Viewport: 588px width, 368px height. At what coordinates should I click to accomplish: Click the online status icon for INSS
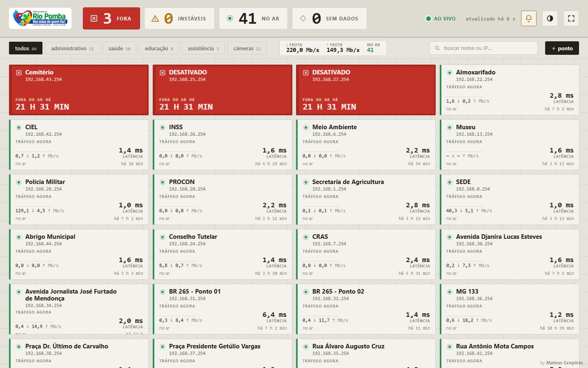pyautogui.click(x=163, y=128)
